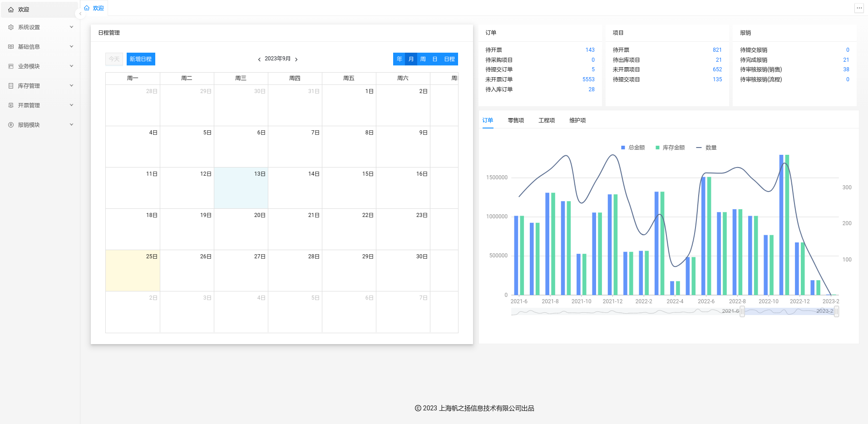Switch calendar to 日 view
The image size is (868, 424).
point(434,59)
